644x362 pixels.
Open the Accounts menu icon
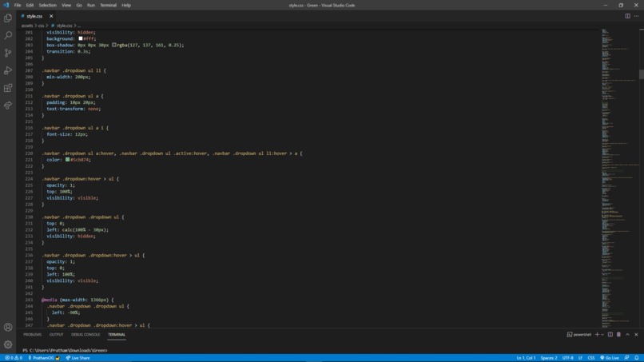click(x=8, y=327)
